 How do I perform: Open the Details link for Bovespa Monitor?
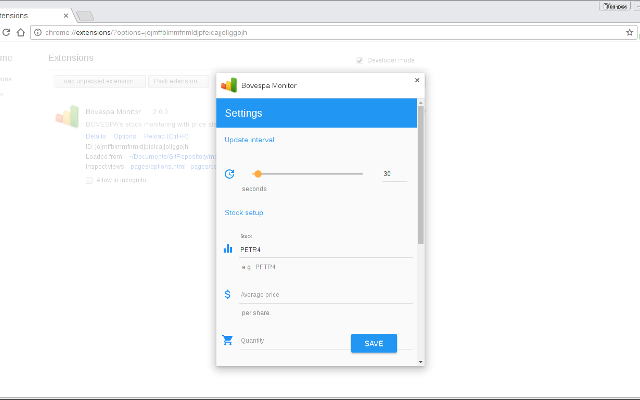point(96,136)
